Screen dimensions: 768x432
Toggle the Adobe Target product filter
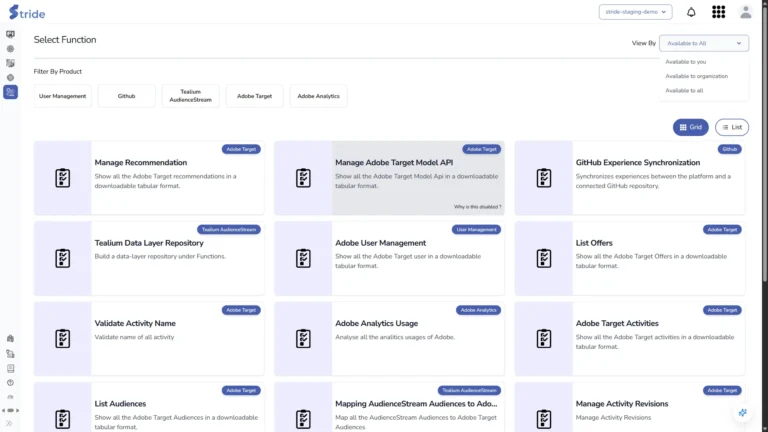click(x=254, y=96)
